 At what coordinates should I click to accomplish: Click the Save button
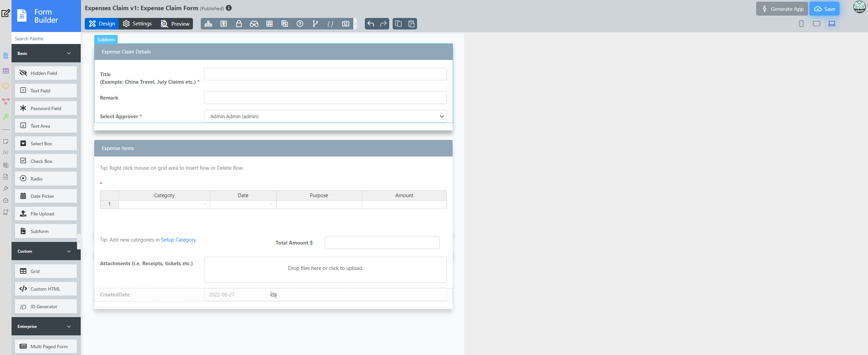click(x=824, y=9)
